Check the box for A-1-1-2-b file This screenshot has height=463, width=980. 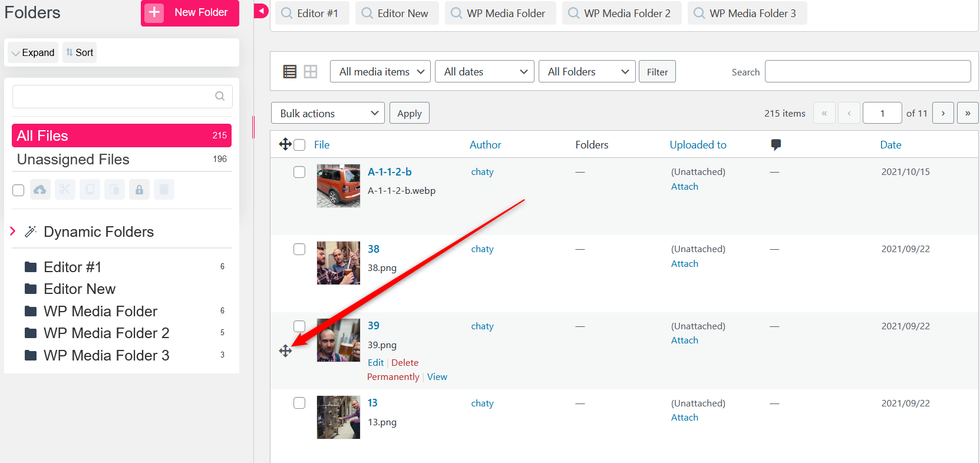(x=299, y=172)
